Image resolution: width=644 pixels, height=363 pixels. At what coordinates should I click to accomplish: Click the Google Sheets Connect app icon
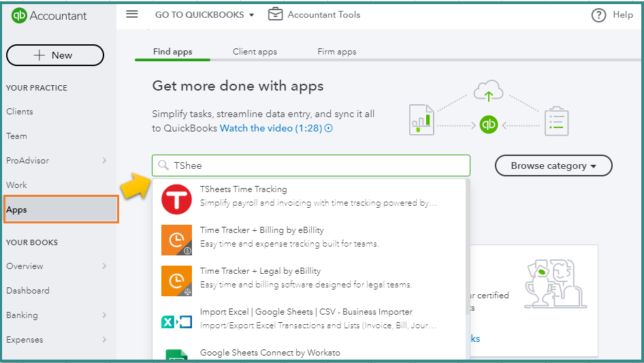[176, 354]
